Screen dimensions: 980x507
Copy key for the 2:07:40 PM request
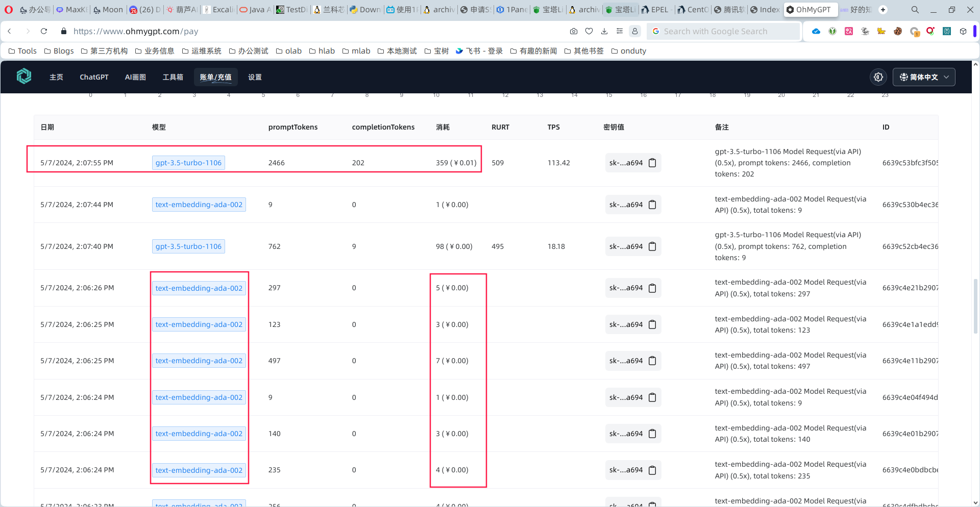[x=652, y=246]
